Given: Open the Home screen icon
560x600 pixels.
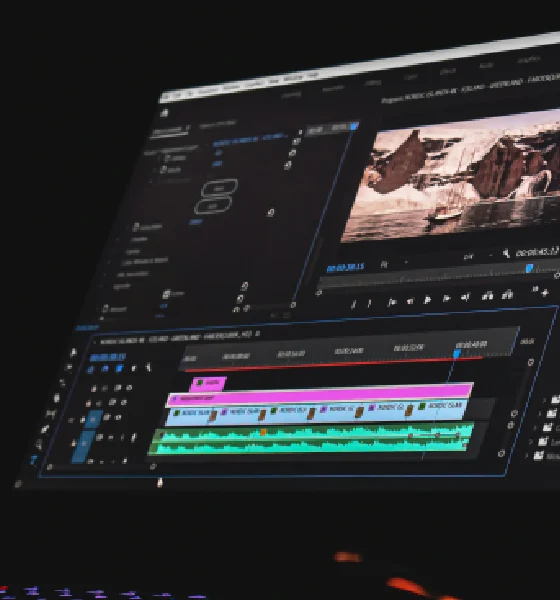Looking at the screenshot, I should [164, 112].
